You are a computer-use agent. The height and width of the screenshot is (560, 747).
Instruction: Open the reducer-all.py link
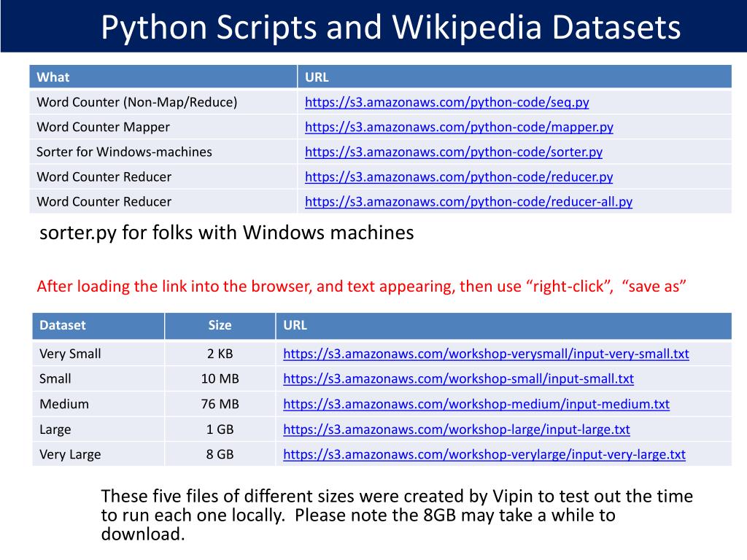click(x=469, y=201)
